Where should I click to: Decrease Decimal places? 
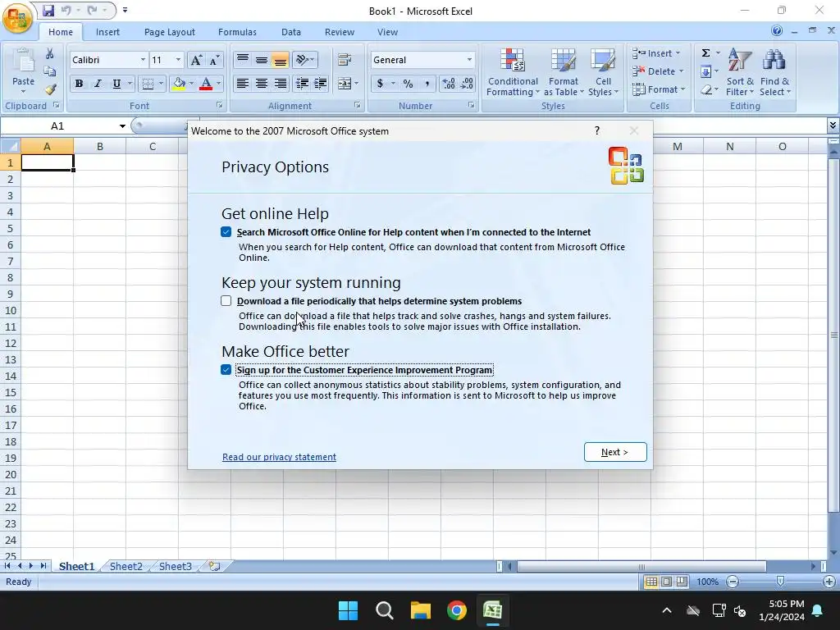[467, 84]
